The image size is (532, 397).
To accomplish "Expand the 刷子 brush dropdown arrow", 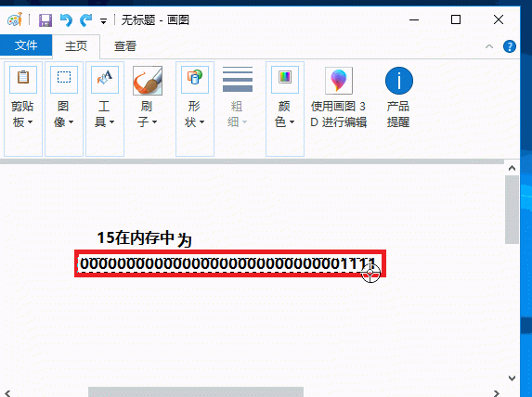I will tap(155, 122).
